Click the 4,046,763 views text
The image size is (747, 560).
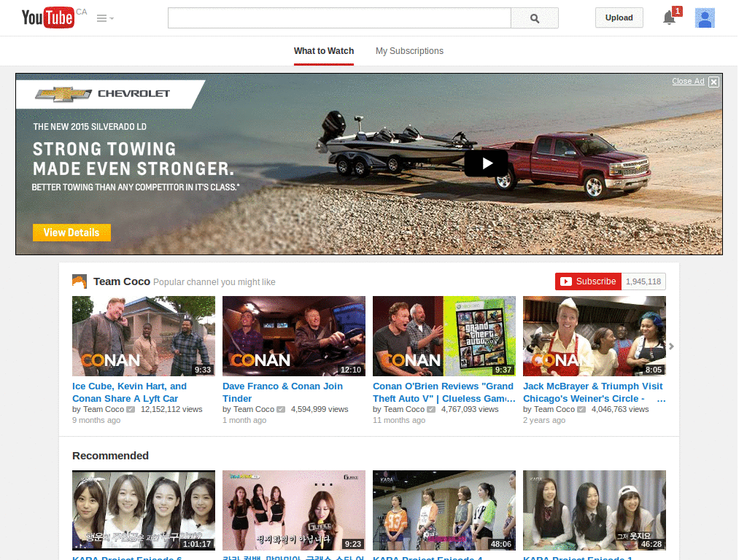620,410
